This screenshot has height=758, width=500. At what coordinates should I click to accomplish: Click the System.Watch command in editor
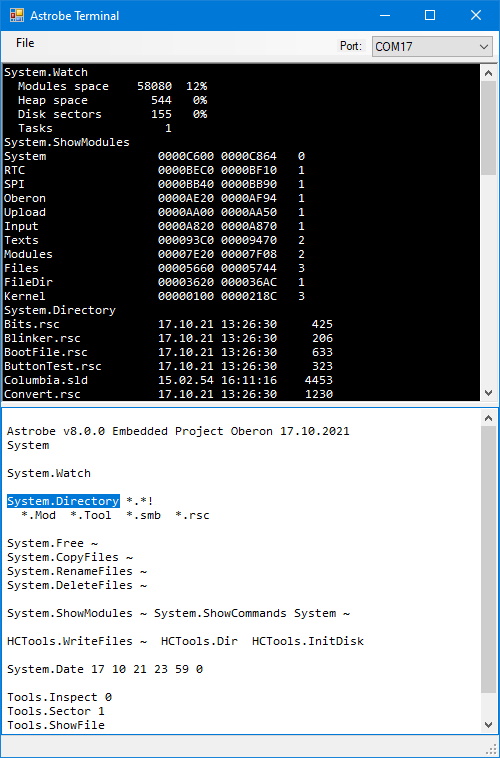click(x=49, y=473)
